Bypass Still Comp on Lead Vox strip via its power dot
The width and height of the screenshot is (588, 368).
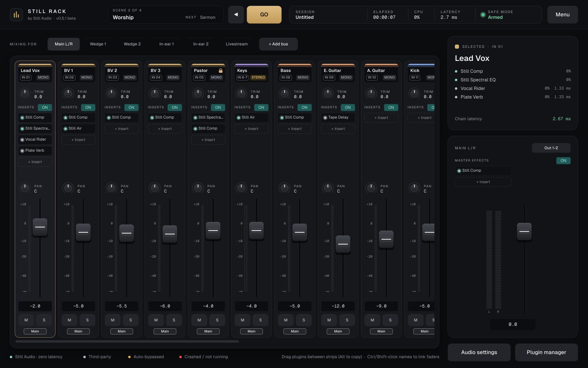pyautogui.click(x=22, y=118)
